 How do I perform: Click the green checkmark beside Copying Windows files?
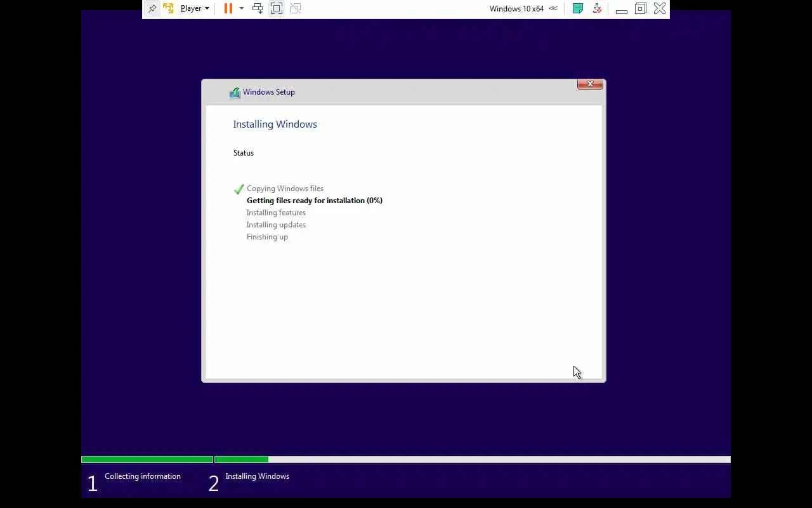(x=239, y=189)
